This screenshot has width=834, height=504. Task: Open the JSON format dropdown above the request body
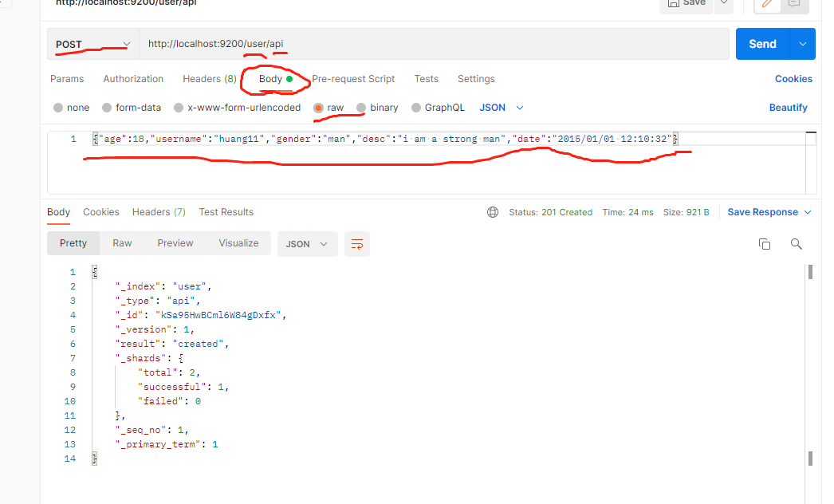pyautogui.click(x=499, y=107)
